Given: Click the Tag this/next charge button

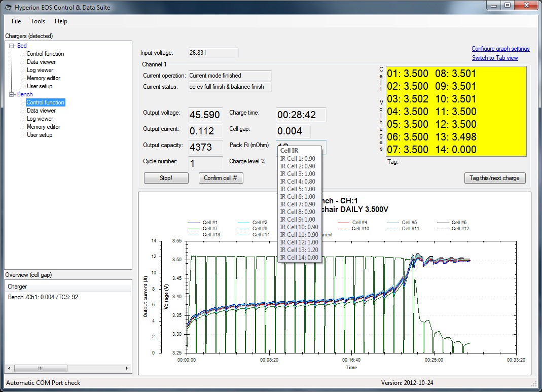Looking at the screenshot, I should 495,178.
